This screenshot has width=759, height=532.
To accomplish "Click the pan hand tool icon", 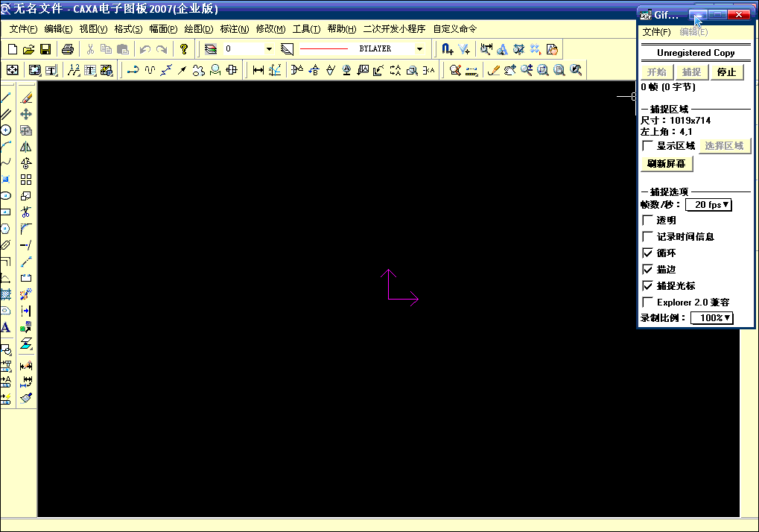I will point(509,70).
